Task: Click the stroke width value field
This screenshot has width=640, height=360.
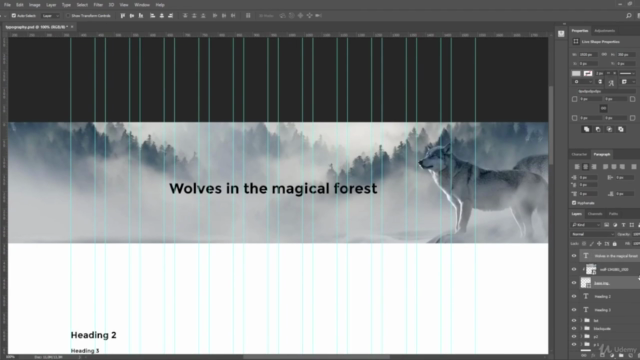Action: 600,73
